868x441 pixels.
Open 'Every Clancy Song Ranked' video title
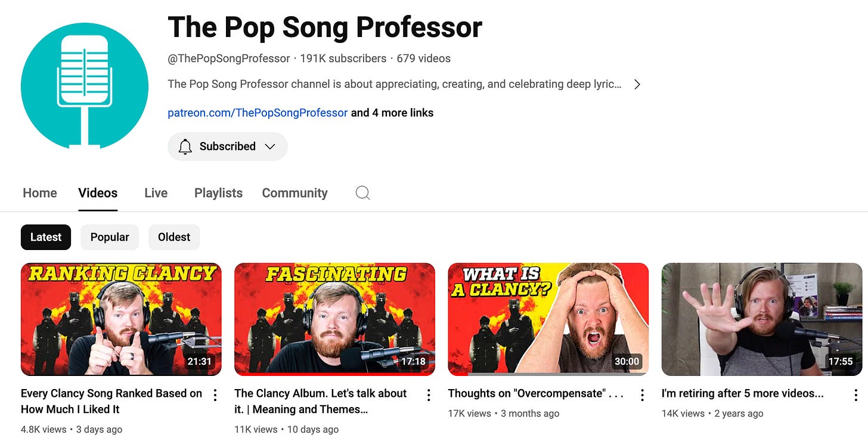click(111, 401)
